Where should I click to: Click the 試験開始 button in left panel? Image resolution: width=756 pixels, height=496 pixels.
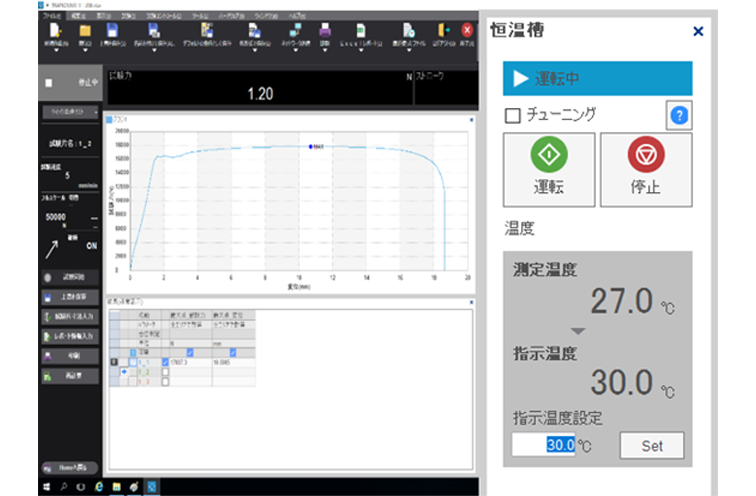pos(70,277)
